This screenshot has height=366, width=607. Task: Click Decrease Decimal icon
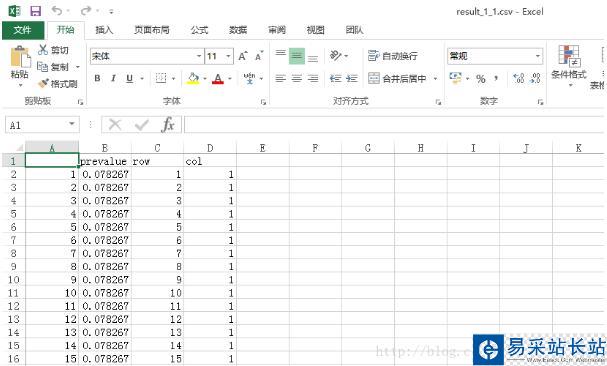click(535, 79)
